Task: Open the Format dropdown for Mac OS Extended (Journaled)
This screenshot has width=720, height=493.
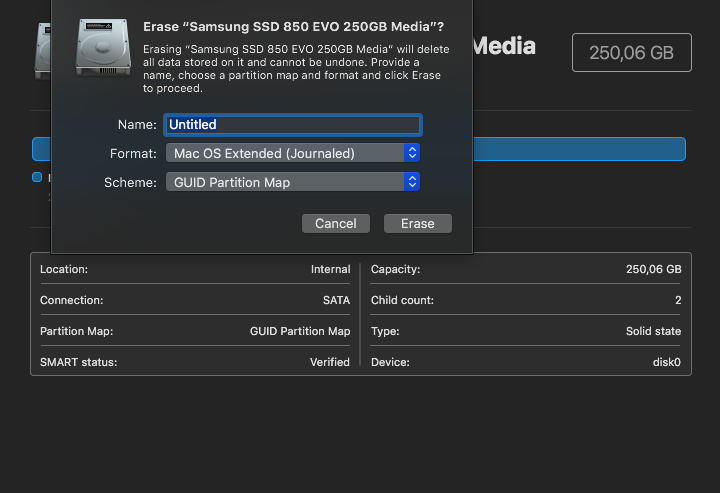Action: coord(293,153)
